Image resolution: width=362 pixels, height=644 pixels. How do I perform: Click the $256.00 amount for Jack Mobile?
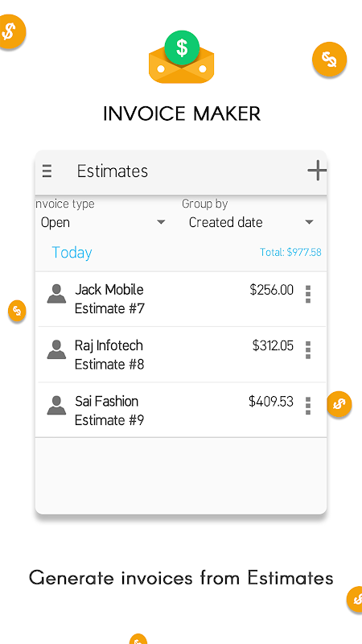(272, 290)
